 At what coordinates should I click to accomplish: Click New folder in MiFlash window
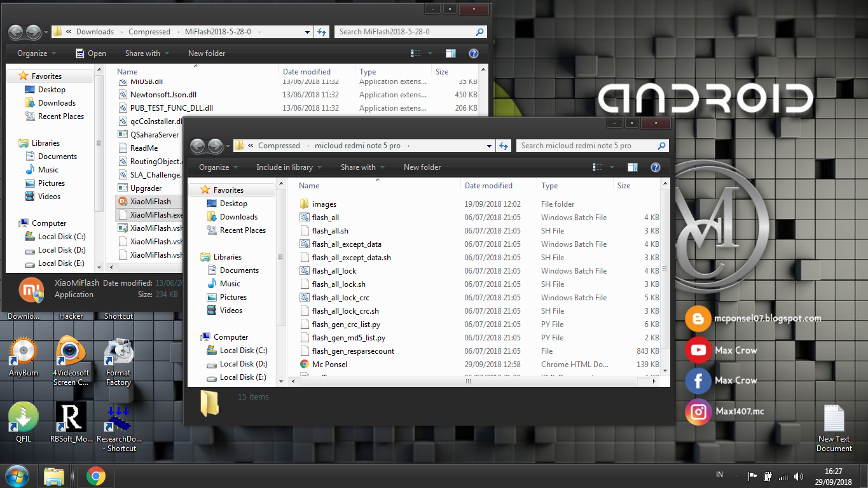(x=207, y=53)
